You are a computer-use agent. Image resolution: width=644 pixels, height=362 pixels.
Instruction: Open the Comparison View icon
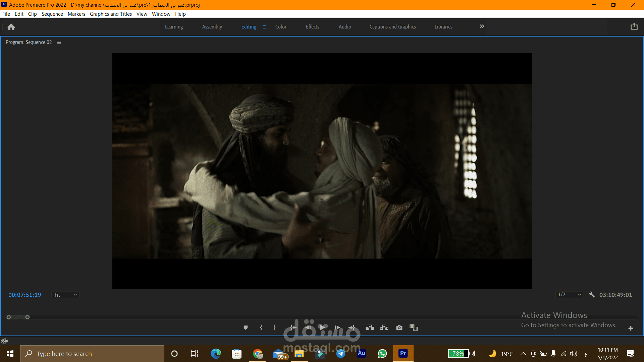(x=414, y=327)
